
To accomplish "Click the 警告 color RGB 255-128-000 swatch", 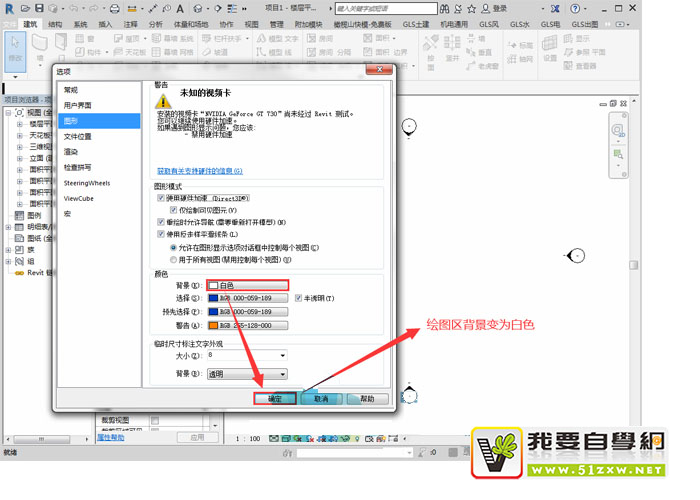I will point(248,325).
